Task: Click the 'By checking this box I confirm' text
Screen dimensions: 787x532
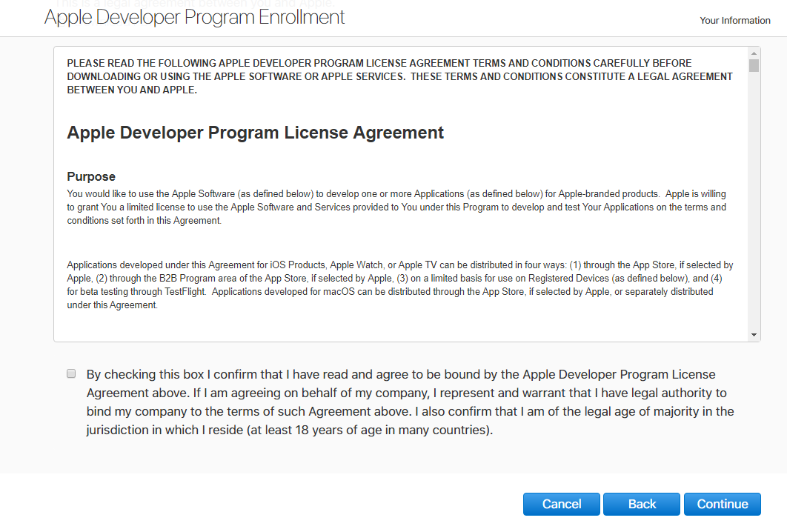Action: coord(410,402)
